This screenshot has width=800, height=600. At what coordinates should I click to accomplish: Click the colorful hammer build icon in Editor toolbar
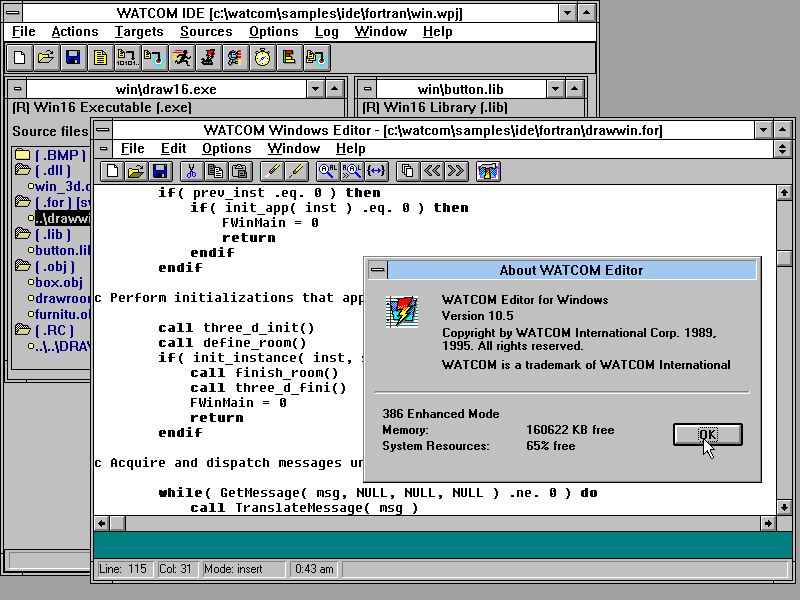click(x=488, y=171)
